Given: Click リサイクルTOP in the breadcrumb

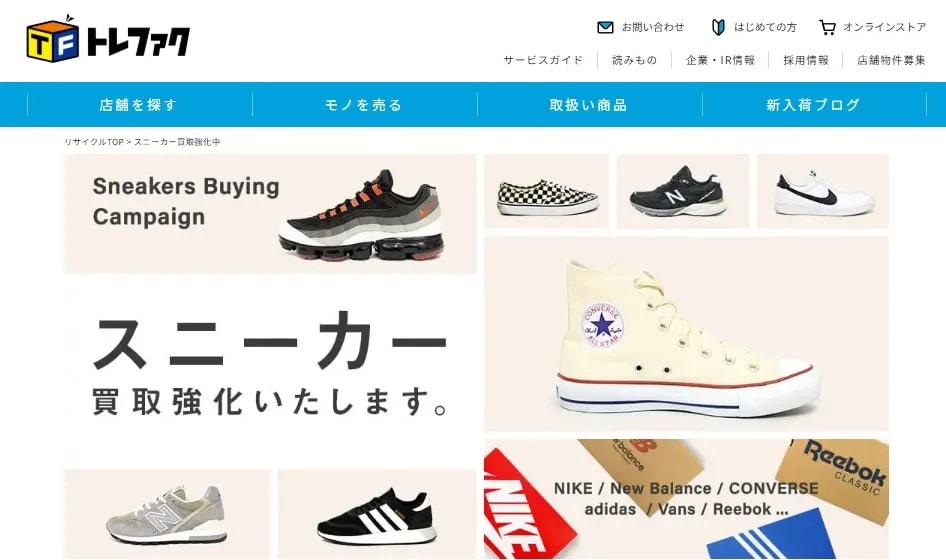Looking at the screenshot, I should pos(94,142).
